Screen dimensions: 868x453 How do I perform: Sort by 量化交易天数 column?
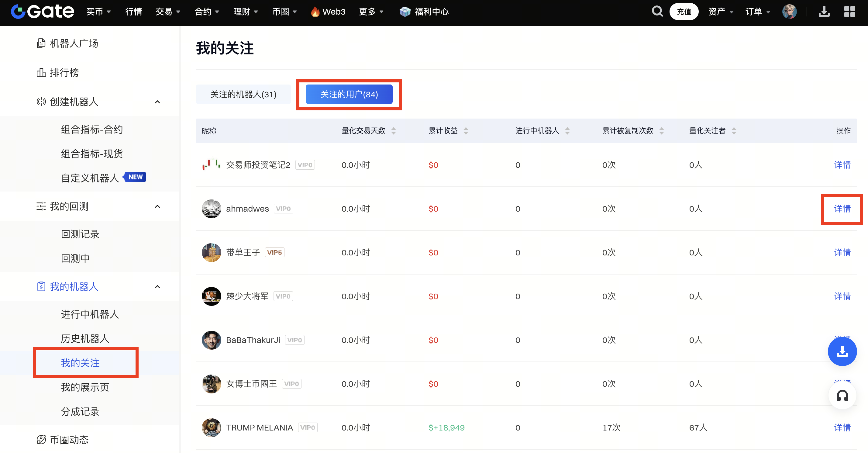(394, 131)
